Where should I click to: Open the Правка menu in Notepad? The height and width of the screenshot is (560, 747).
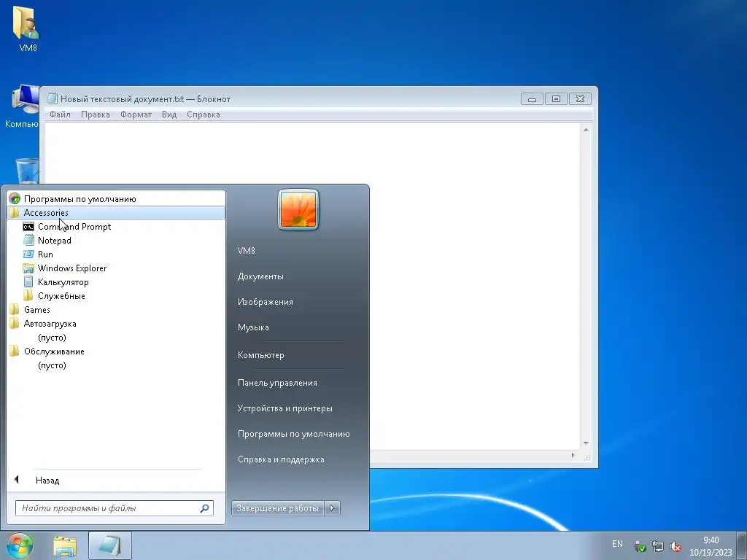pyautogui.click(x=96, y=114)
